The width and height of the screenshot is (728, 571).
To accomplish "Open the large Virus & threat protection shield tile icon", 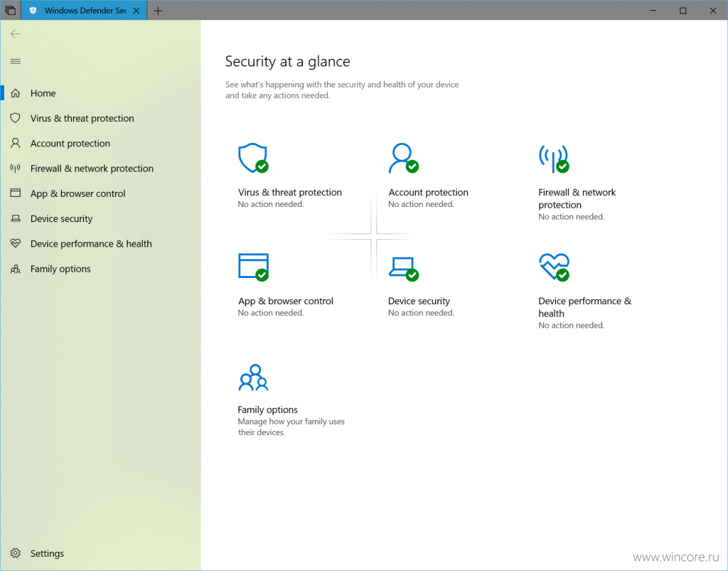I will [x=254, y=158].
